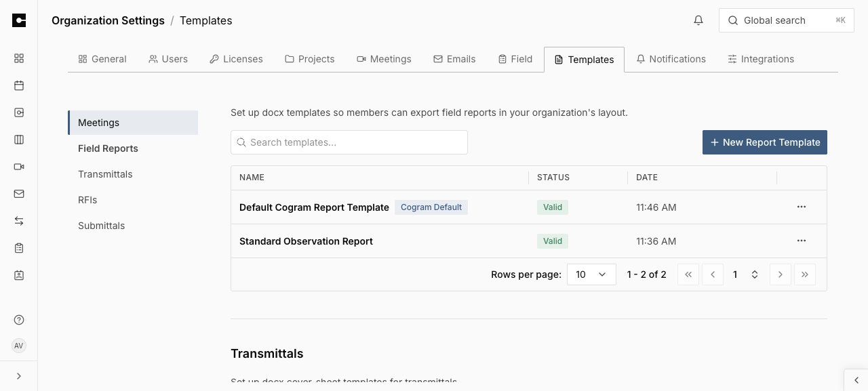868x391 pixels.
Task: Open the recording icon in the sidebar
Action: tap(19, 112)
